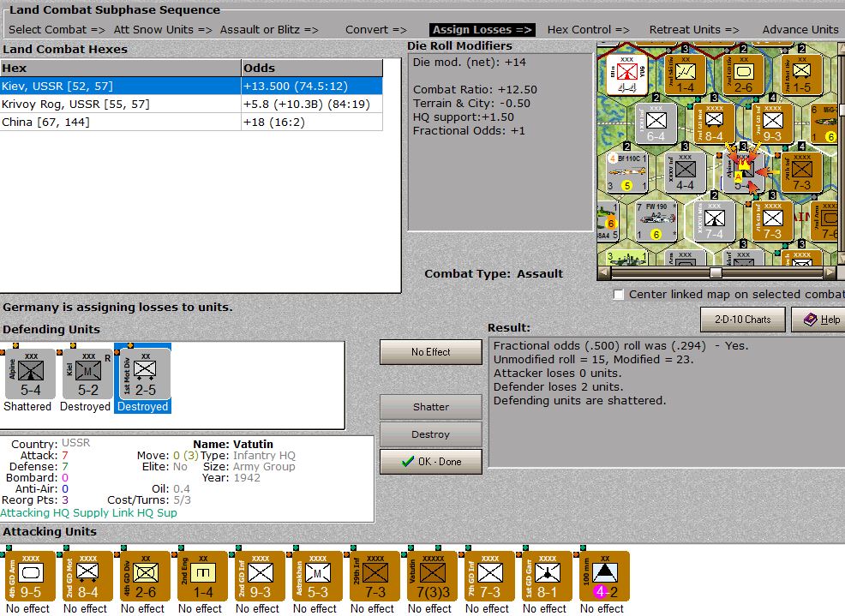Select the Alpine 5-4 defending unit counter
The width and height of the screenshot is (845, 616).
[x=30, y=374]
